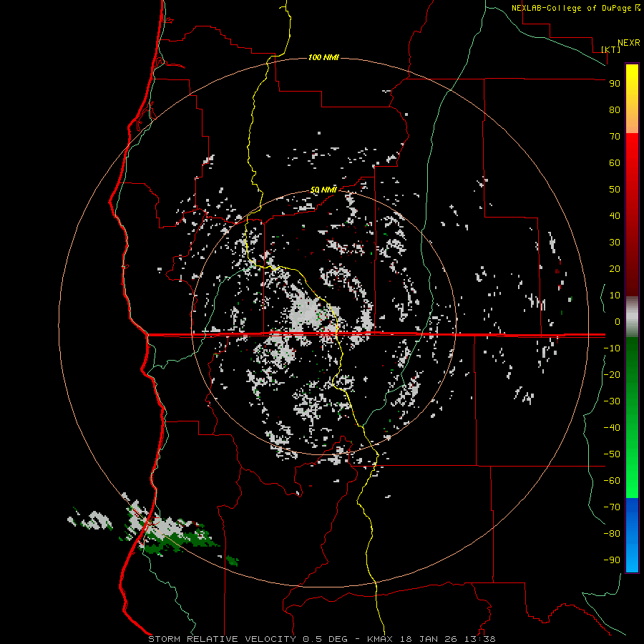
Task: Click the -70 value on the velocity scale
Action: (612, 507)
